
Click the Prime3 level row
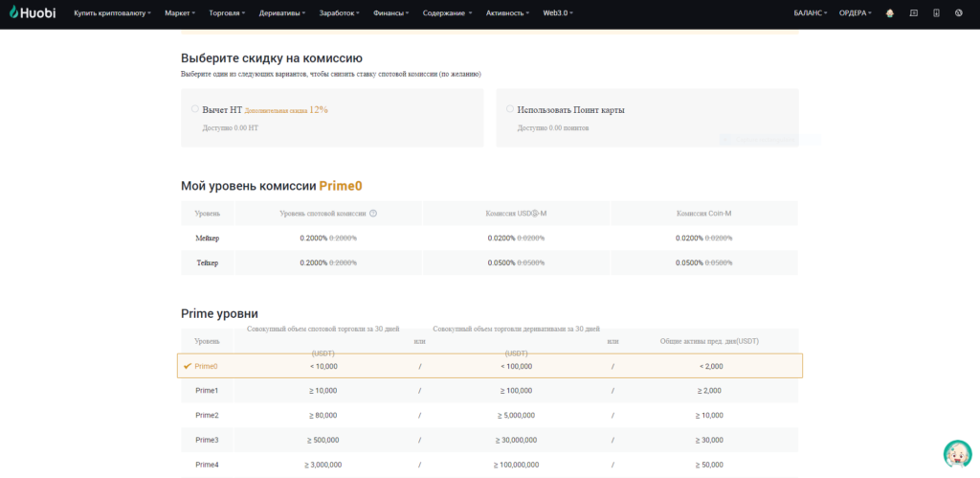[x=488, y=440]
